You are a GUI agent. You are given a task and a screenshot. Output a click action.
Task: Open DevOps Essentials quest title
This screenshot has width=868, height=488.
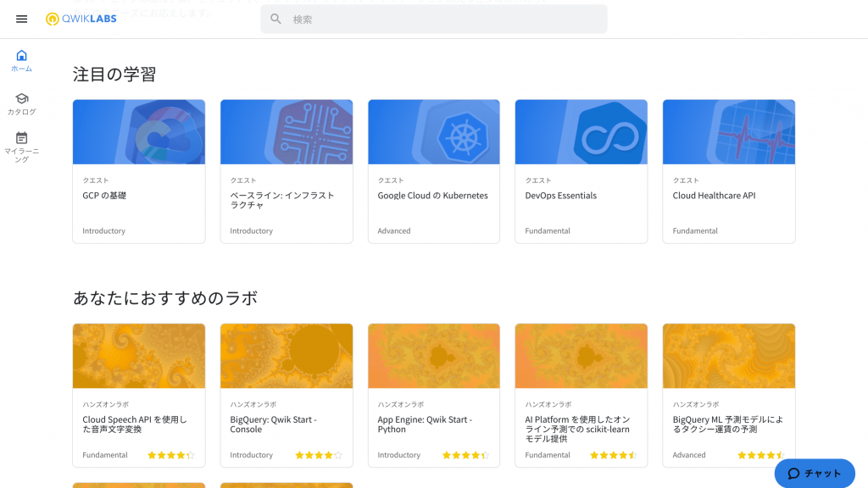[x=561, y=196]
